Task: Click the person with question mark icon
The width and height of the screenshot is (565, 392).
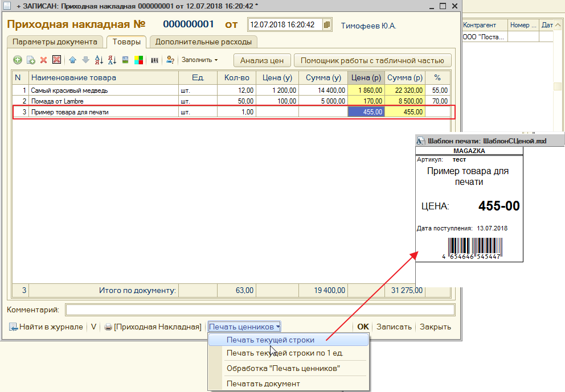Action: 170,60
